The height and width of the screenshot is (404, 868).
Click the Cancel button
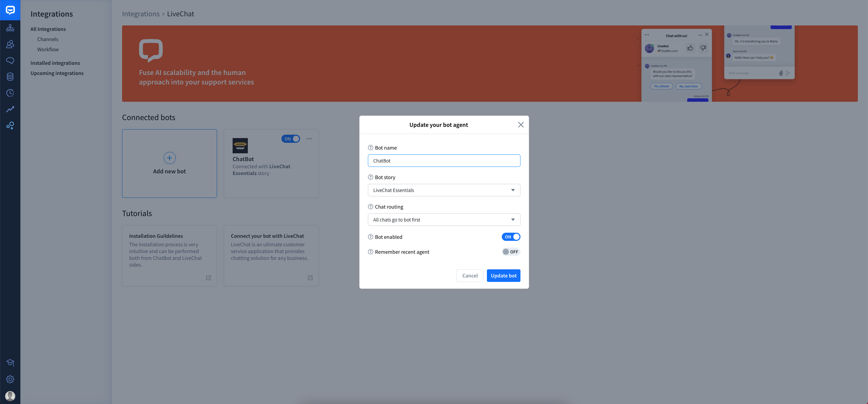coord(470,276)
